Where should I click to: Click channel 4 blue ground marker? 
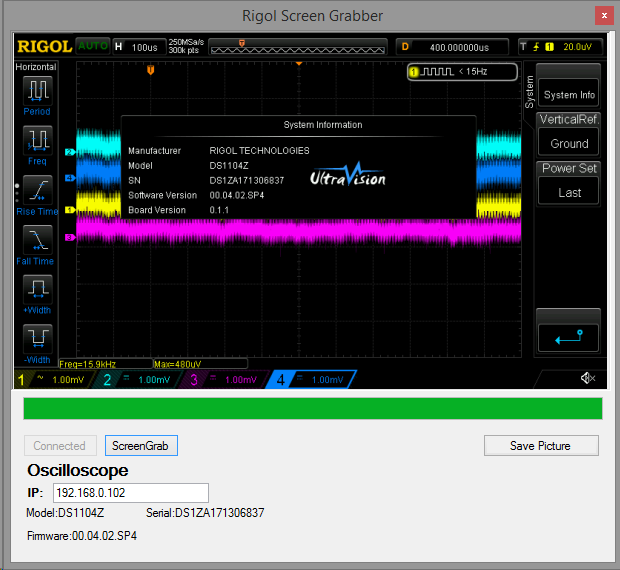tap(70, 178)
